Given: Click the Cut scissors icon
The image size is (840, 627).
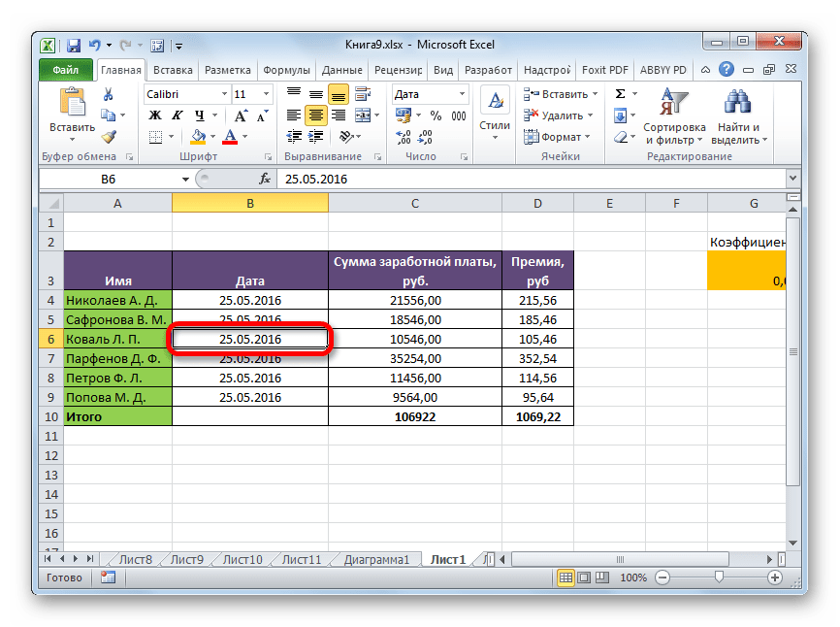Looking at the screenshot, I should [108, 94].
